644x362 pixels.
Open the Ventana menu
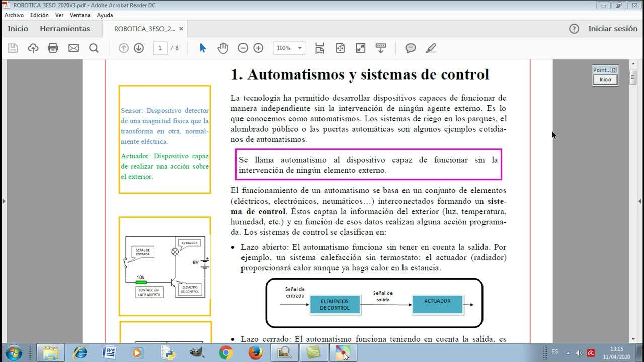[80, 15]
